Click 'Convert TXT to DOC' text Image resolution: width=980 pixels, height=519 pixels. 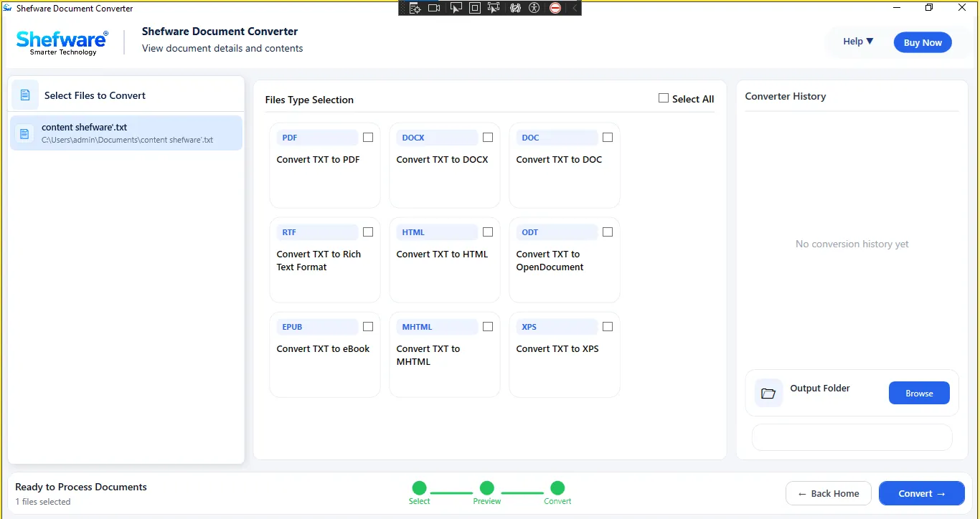[559, 160]
